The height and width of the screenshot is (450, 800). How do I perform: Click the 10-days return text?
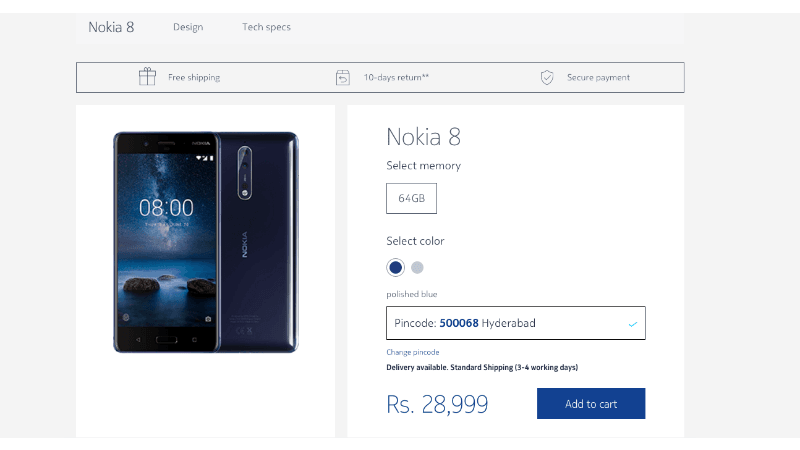[x=396, y=78]
